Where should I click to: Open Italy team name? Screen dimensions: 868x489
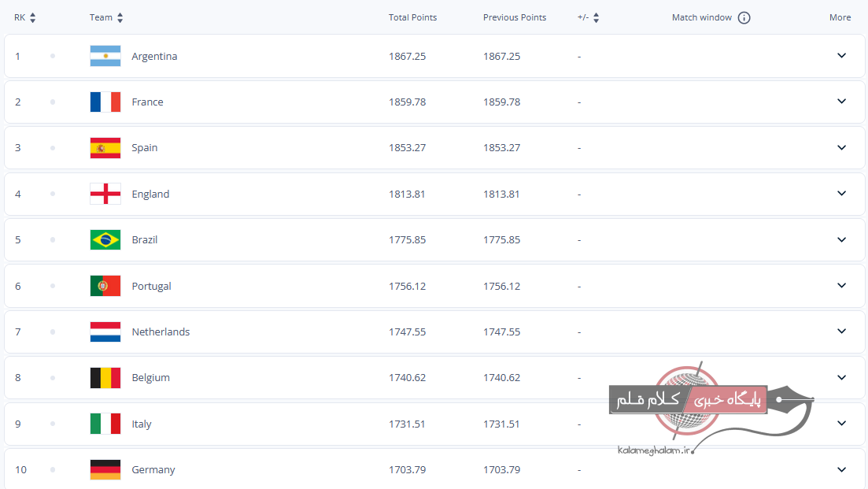(141, 424)
